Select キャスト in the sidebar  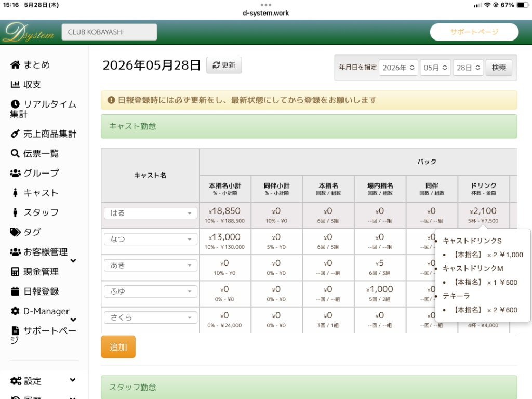tap(41, 193)
